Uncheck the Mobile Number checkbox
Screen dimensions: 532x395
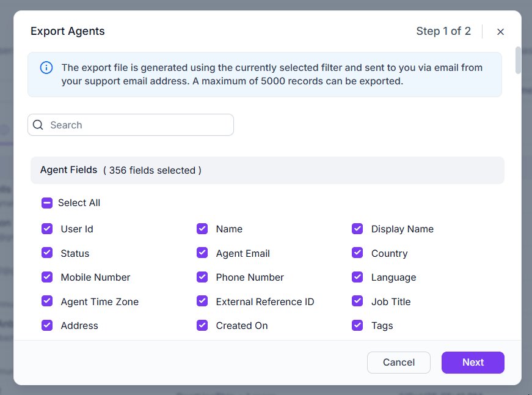pos(47,277)
